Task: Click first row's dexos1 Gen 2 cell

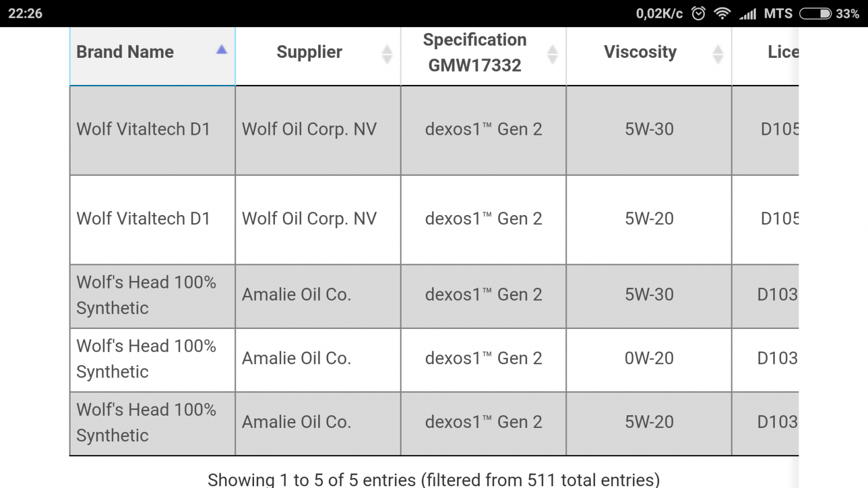Action: pyautogui.click(x=484, y=131)
